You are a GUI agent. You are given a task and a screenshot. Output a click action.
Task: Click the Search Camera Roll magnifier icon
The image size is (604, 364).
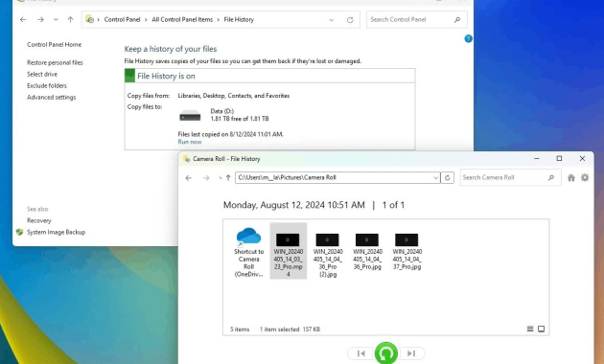tap(551, 177)
